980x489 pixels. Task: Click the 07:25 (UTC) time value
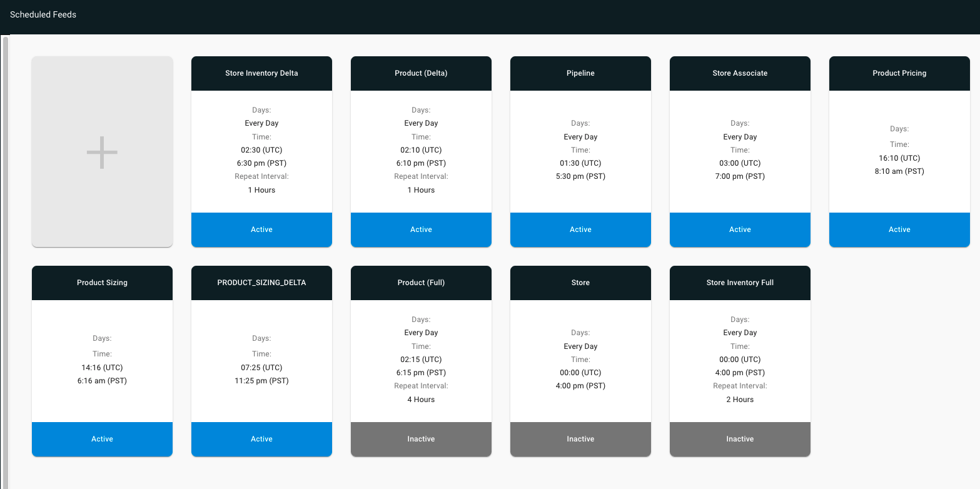(261, 368)
